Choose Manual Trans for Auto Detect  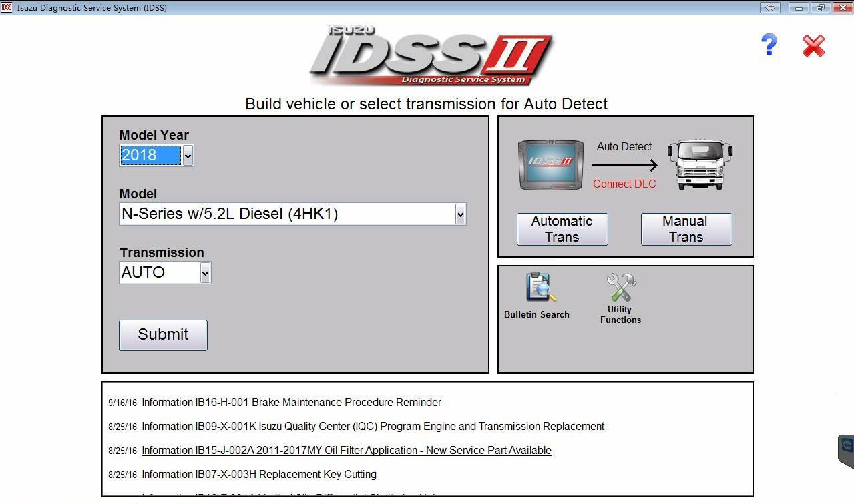686,229
